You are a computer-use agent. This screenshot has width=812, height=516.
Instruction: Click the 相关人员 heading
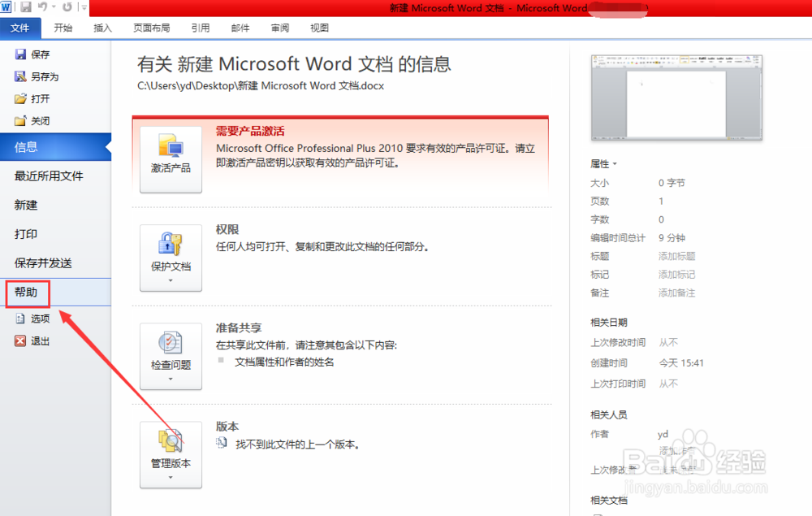coord(609,414)
